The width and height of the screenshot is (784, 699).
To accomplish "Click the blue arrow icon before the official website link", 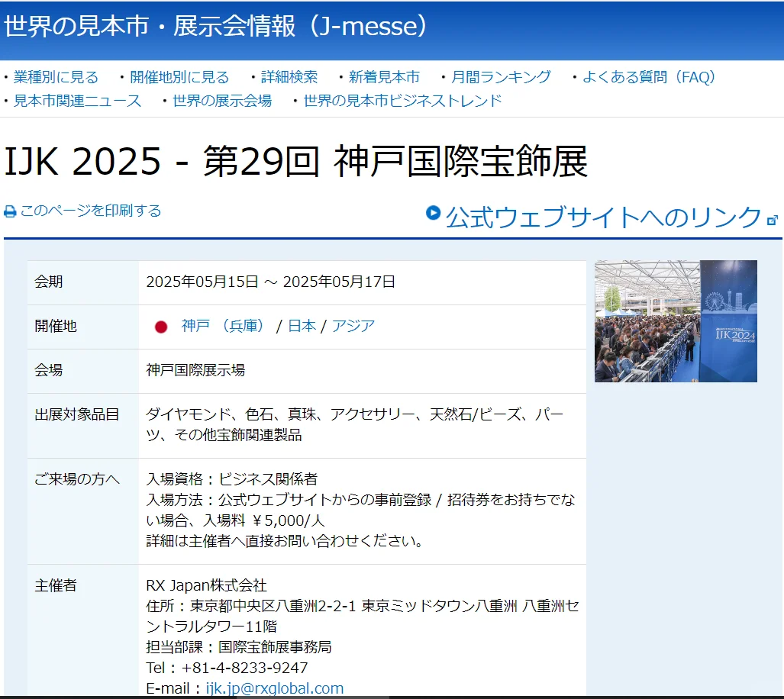I will pyautogui.click(x=432, y=214).
